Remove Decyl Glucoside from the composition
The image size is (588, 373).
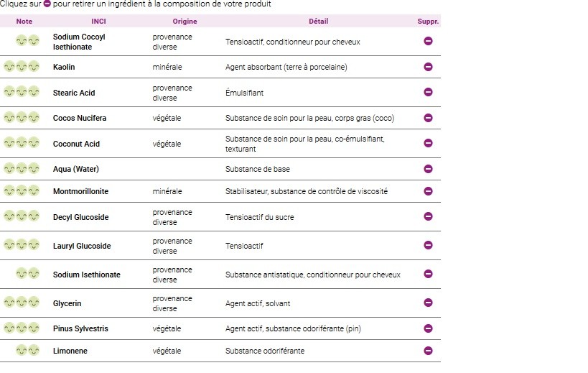(x=428, y=216)
